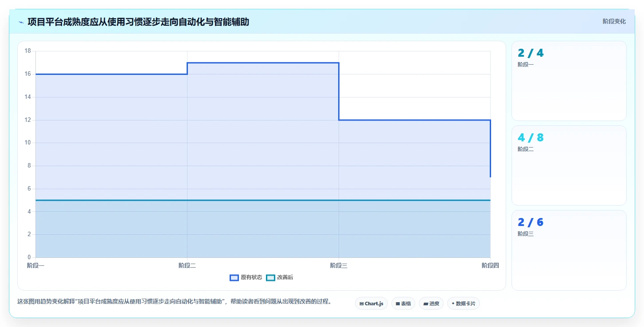This screenshot has width=644, height=327.
Task: Click the Chart.js tag button
Action: (x=371, y=304)
